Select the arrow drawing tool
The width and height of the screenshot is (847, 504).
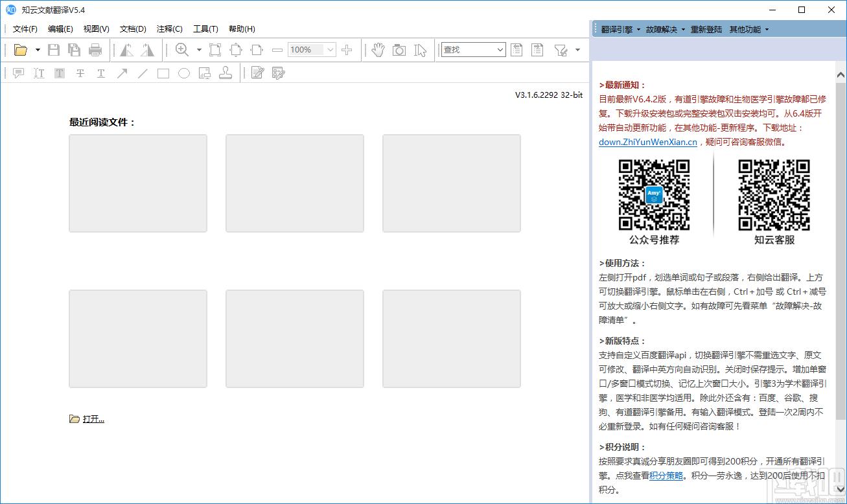[x=122, y=73]
